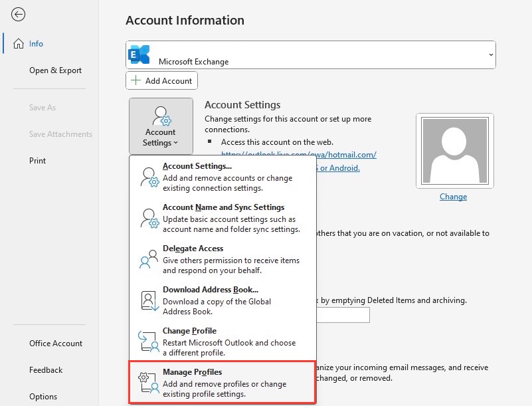Open the outlook.live.com web access link
The image size is (532, 406).
coord(299,154)
